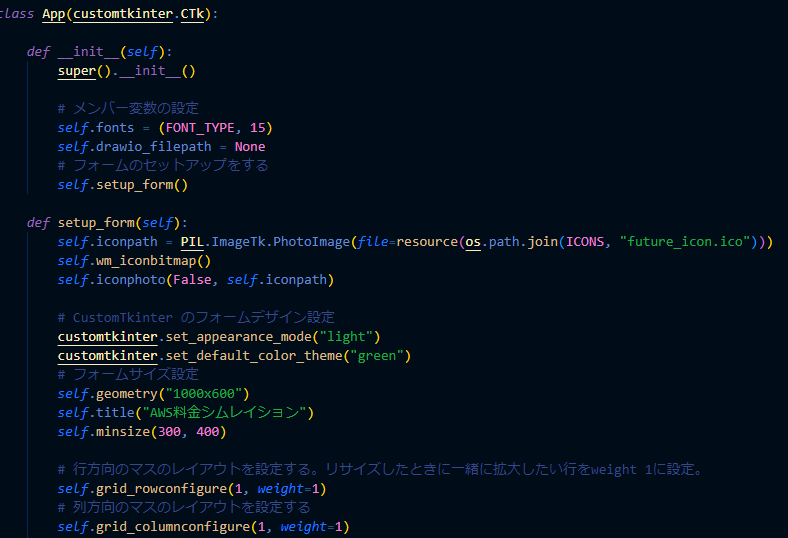
Task: Click geometry method name
Action: point(127,394)
